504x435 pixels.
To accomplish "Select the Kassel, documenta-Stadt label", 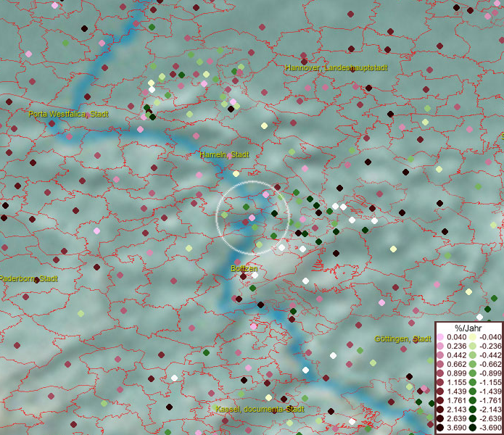I will pyautogui.click(x=260, y=410).
